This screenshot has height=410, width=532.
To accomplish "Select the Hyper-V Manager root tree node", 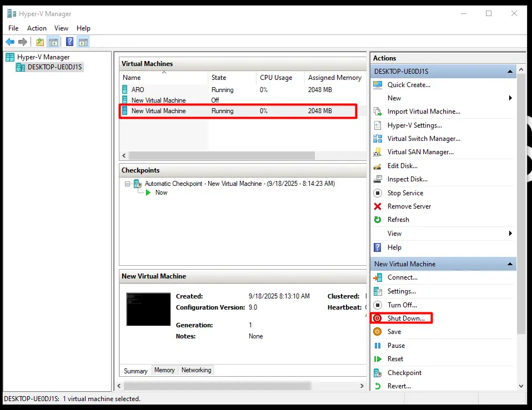I will tap(43, 57).
